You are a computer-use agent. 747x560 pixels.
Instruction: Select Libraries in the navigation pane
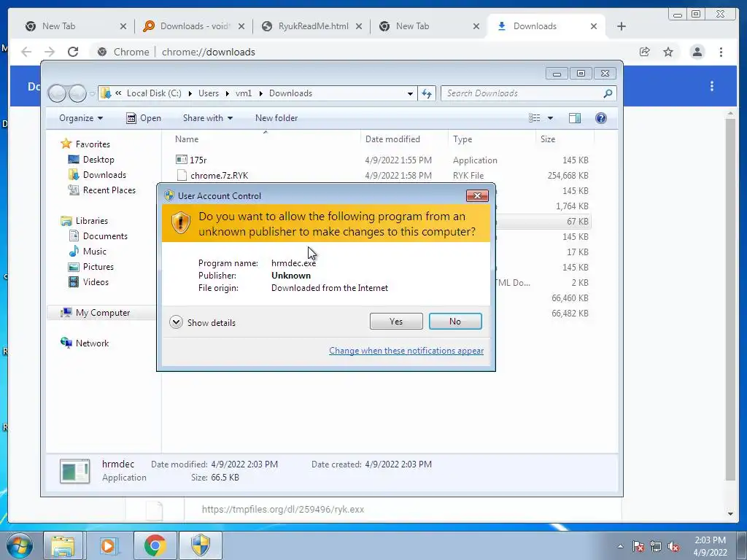coord(85,220)
